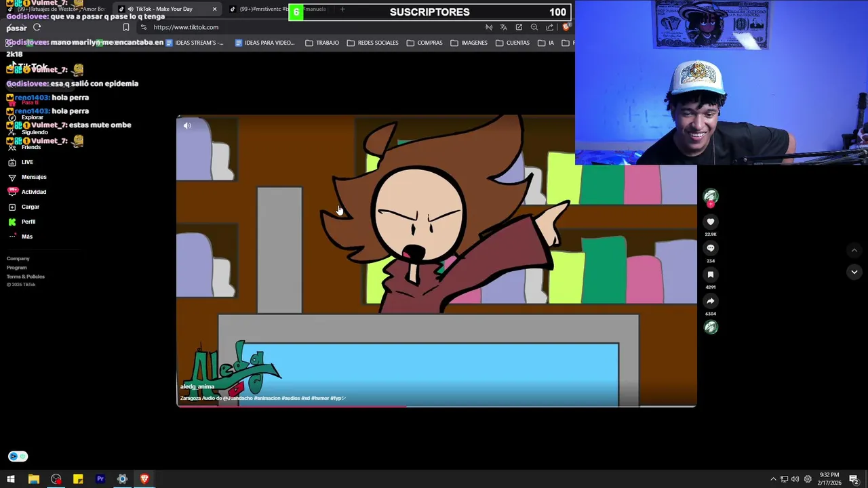The image size is (868, 488).
Task: Click the video progress bar
Action: coord(436,406)
